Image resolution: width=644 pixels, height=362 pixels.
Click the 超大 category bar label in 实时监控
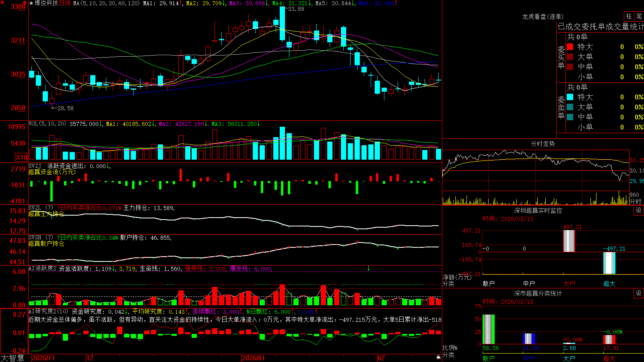609,284
